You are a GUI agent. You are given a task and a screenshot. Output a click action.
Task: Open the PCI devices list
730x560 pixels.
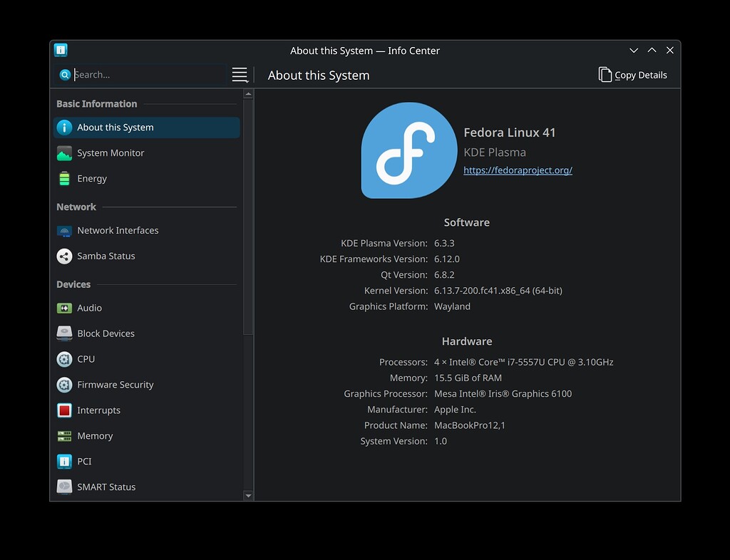click(x=83, y=461)
